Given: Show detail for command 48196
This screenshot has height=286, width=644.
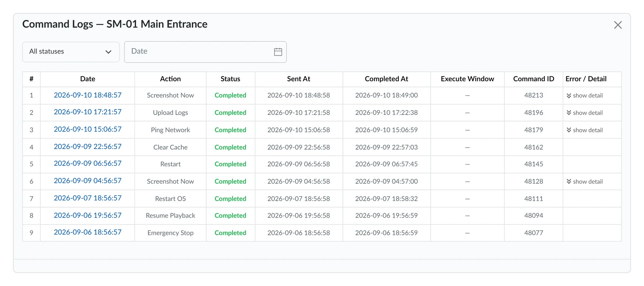Looking at the screenshot, I should point(584,113).
